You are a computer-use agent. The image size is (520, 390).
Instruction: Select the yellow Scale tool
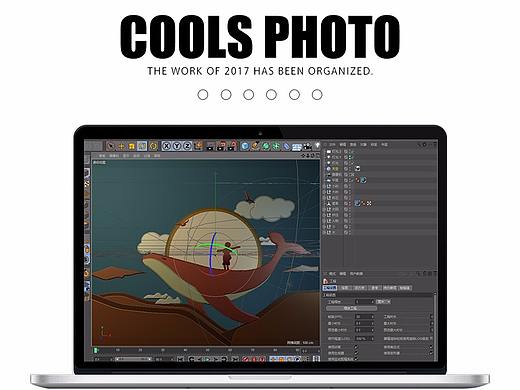click(132, 146)
